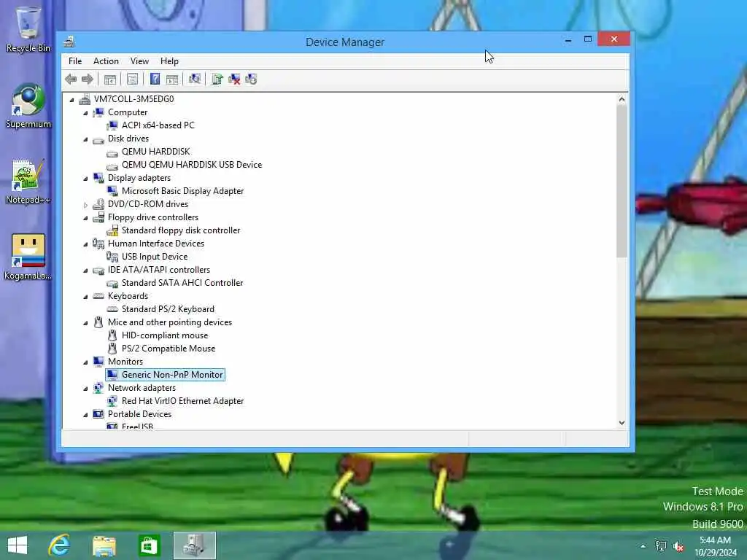Select Standard SATA AHCI Controller
This screenshot has height=560, width=747.
tap(182, 283)
